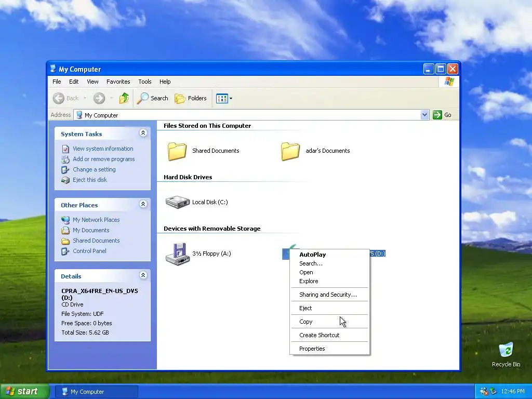Open My Network Places link
Viewport: 532px width, 399px height.
pos(96,220)
